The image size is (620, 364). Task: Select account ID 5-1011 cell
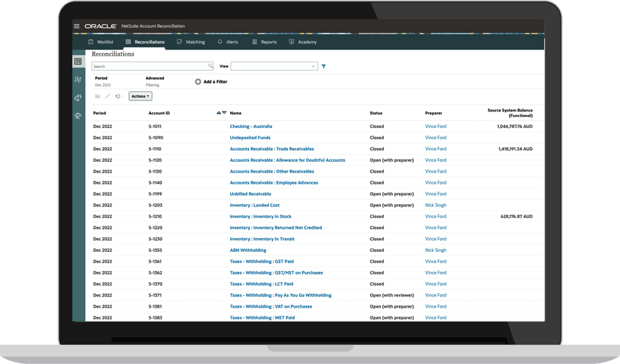click(x=155, y=127)
